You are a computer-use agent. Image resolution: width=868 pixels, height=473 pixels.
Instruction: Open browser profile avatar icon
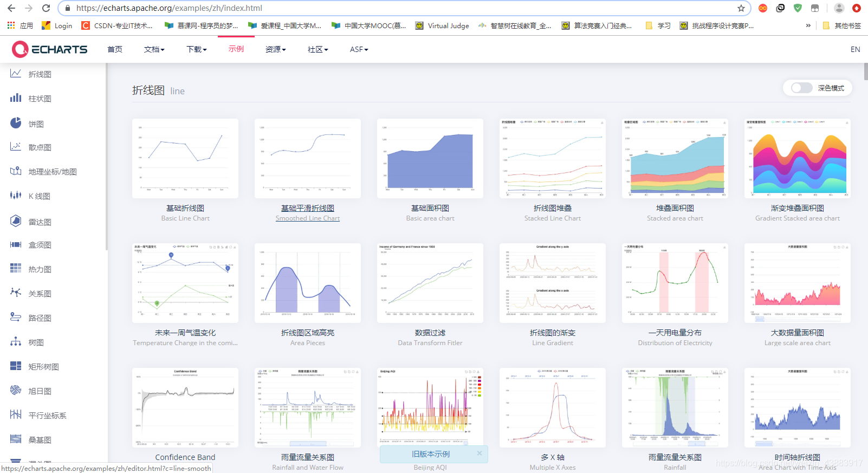[x=839, y=8]
